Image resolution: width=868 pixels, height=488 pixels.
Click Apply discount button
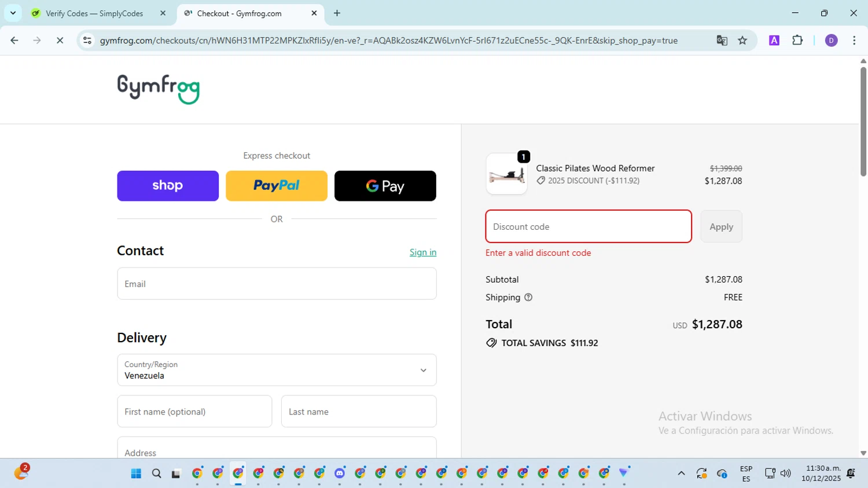click(721, 226)
